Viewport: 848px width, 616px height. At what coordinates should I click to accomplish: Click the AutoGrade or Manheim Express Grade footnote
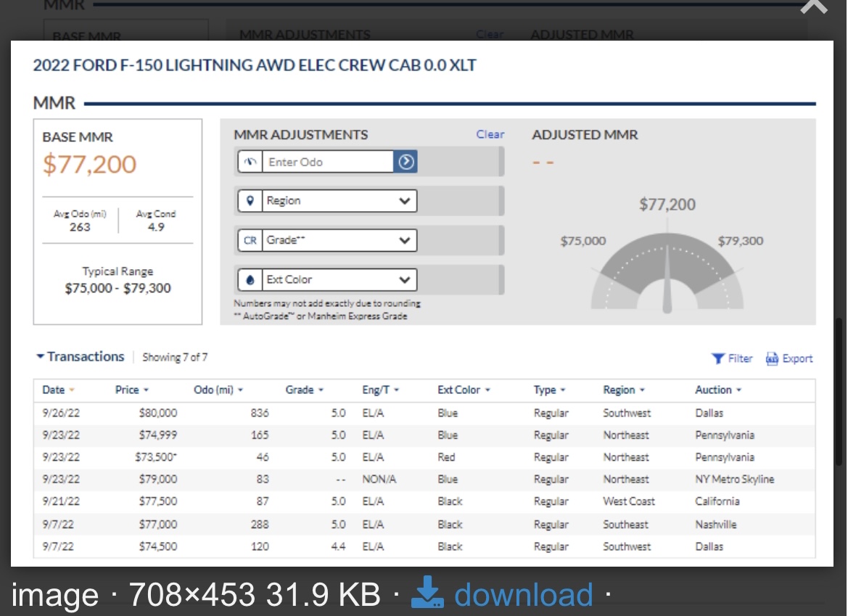tap(320, 316)
